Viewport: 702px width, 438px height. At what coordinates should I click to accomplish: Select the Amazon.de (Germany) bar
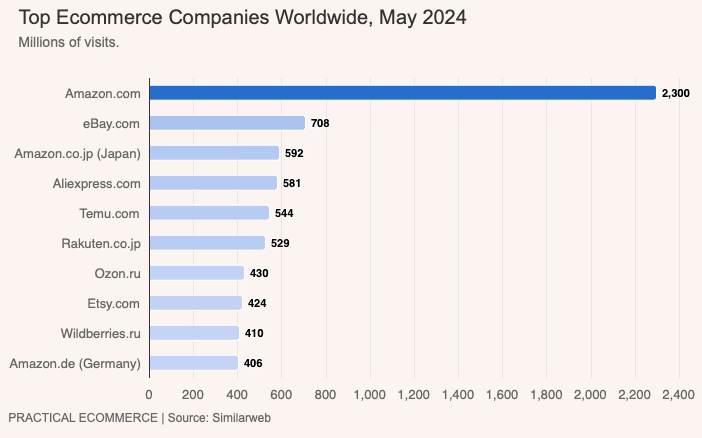point(194,363)
